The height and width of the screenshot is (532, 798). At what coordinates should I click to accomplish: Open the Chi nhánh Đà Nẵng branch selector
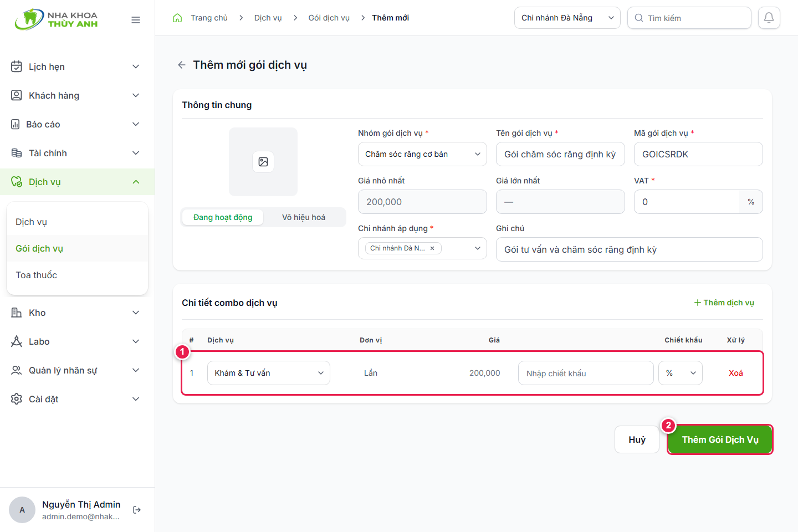pyautogui.click(x=567, y=18)
